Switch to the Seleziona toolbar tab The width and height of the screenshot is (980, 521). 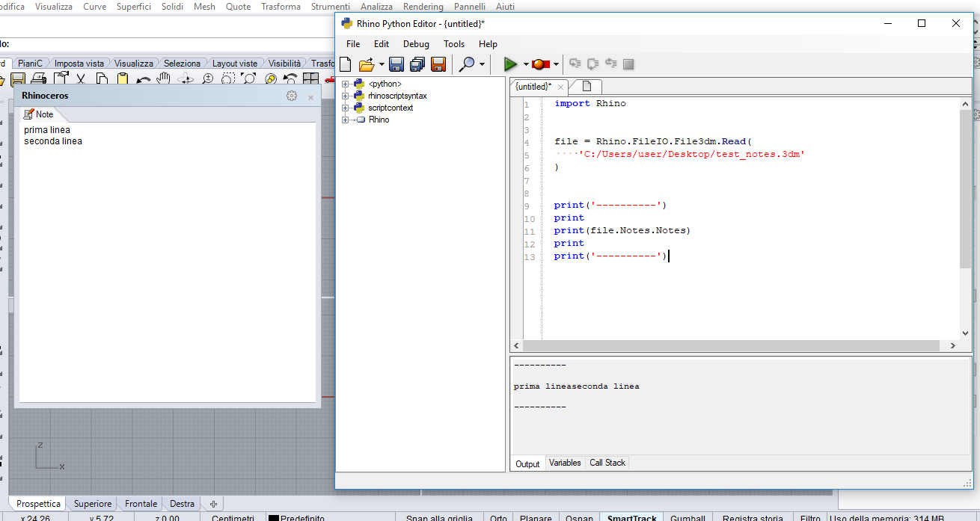(x=182, y=64)
